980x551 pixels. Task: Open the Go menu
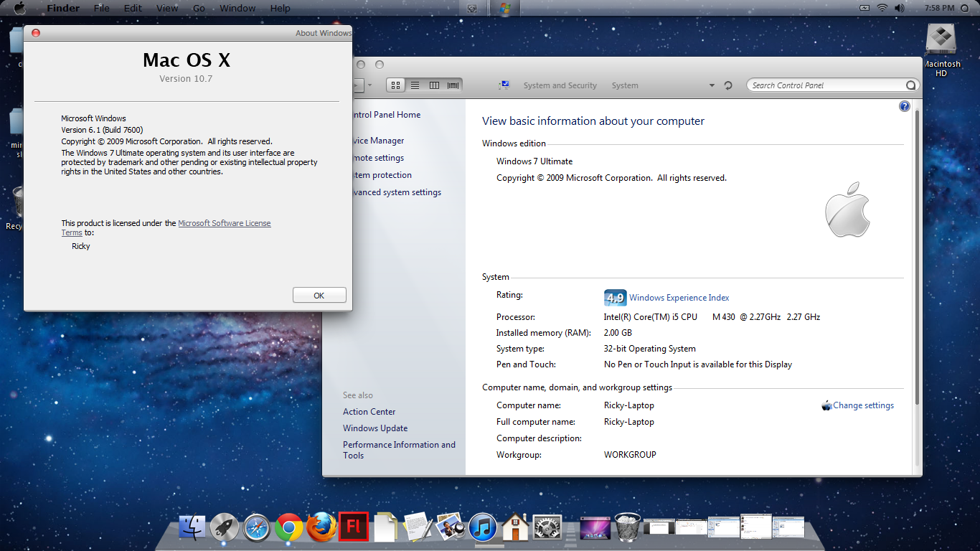tap(199, 9)
